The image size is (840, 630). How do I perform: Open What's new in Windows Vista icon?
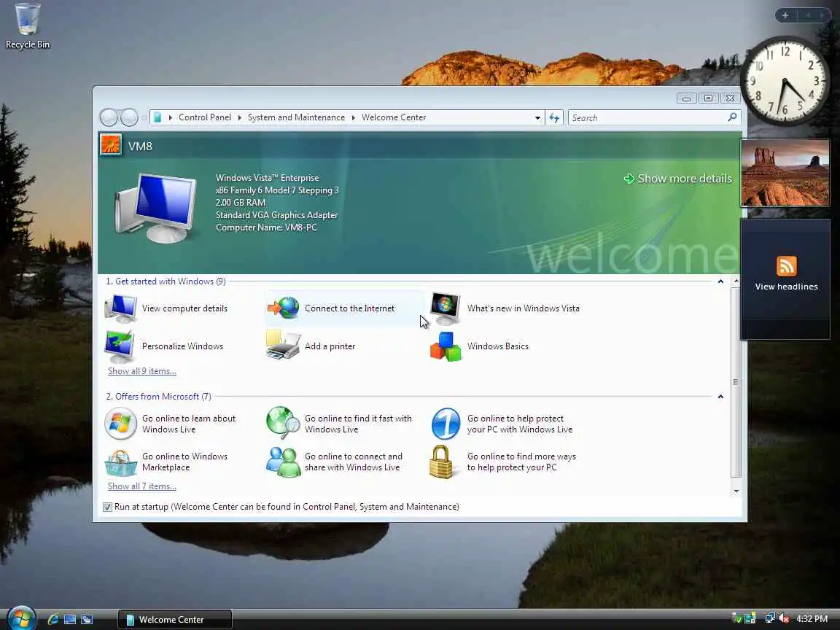tap(446, 308)
